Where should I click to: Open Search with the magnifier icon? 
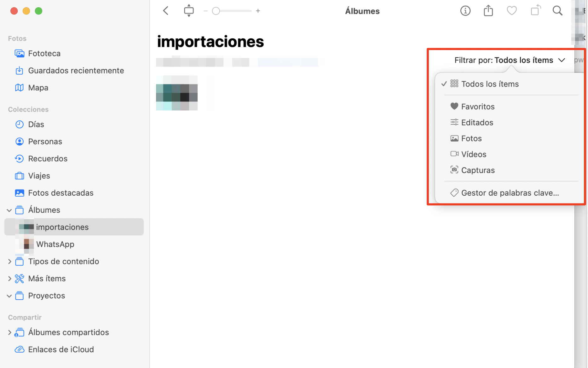(557, 10)
